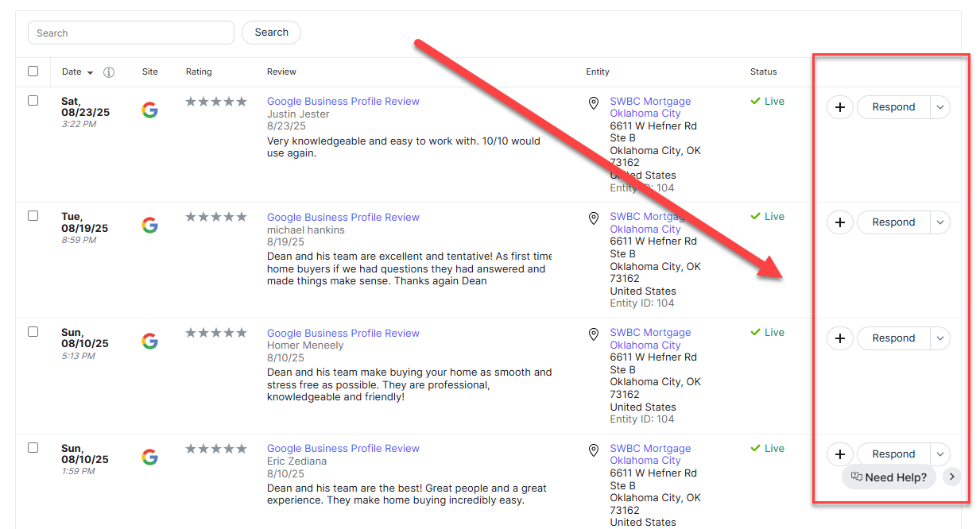Click 'Entity ID: 104' in Homer Meneely row
The image size is (980, 529).
pos(642,419)
